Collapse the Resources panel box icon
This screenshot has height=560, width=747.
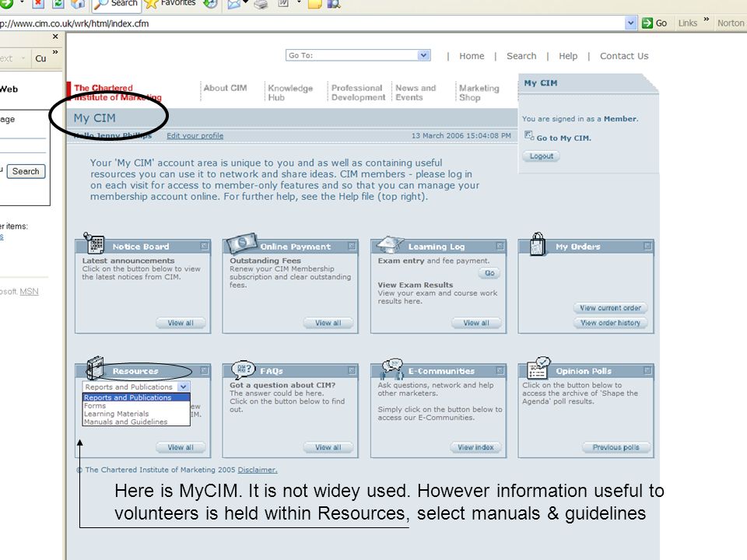point(205,370)
